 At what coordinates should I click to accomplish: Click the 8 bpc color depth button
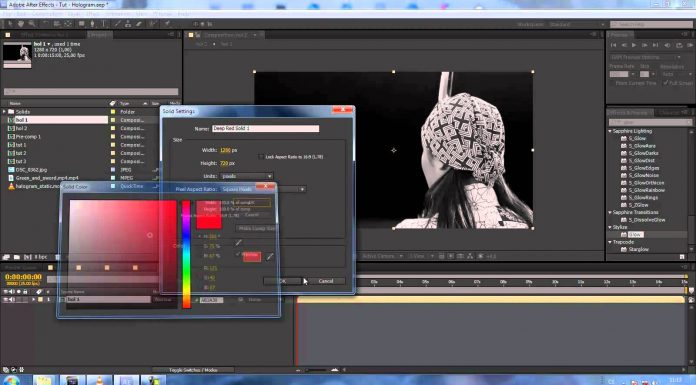pos(41,257)
